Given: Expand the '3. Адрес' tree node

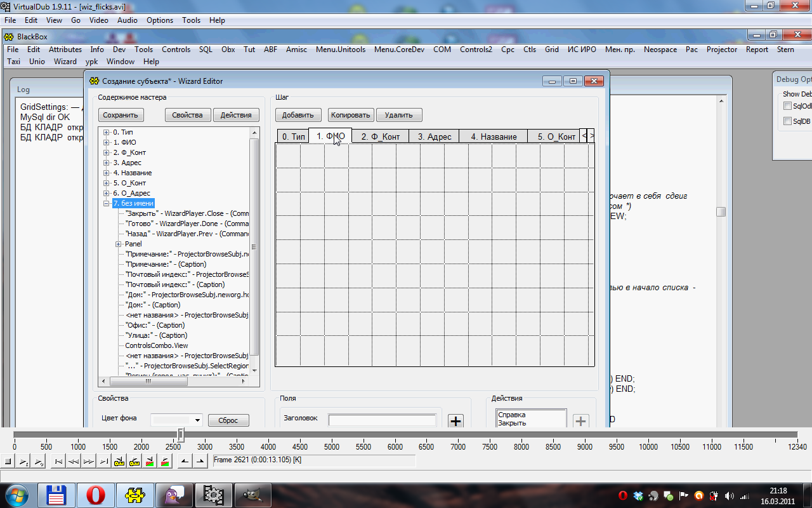Looking at the screenshot, I should point(106,163).
